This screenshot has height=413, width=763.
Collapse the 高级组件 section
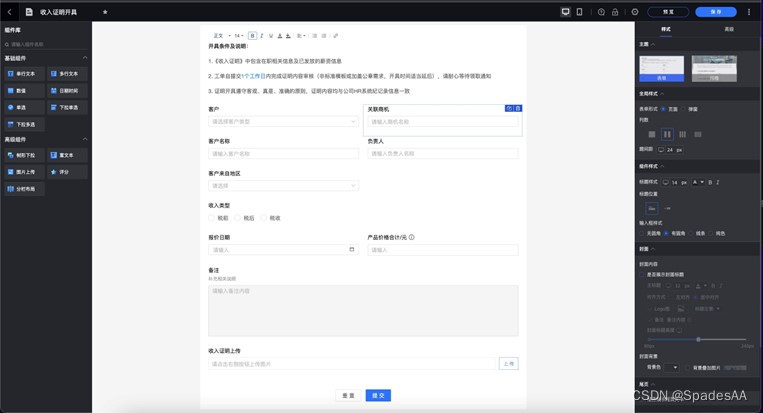(x=85, y=139)
